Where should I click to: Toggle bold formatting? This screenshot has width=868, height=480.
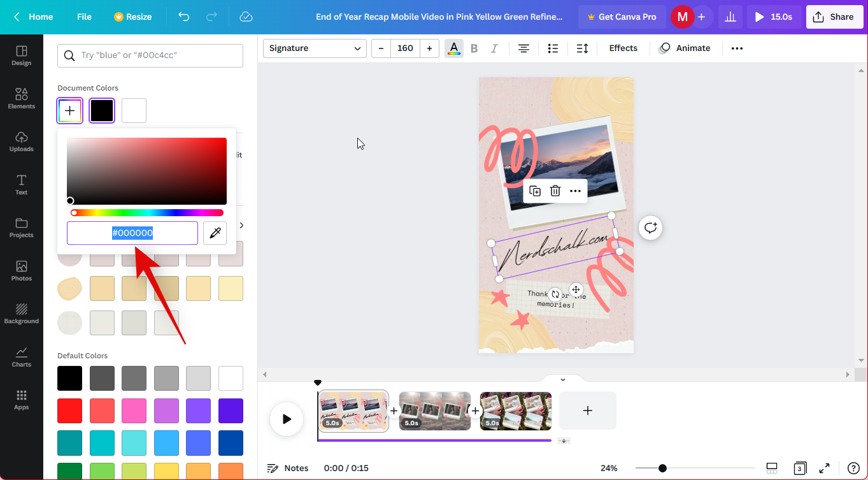[474, 48]
